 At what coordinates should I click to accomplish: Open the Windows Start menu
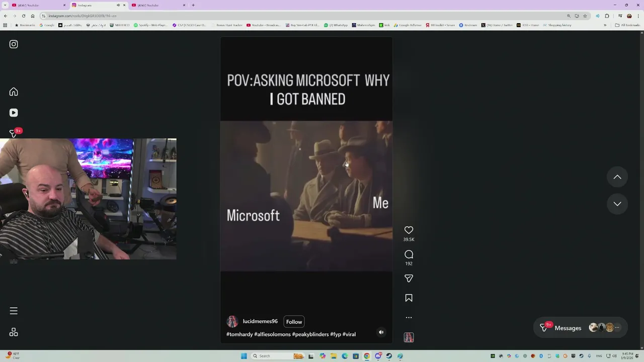[x=244, y=356]
